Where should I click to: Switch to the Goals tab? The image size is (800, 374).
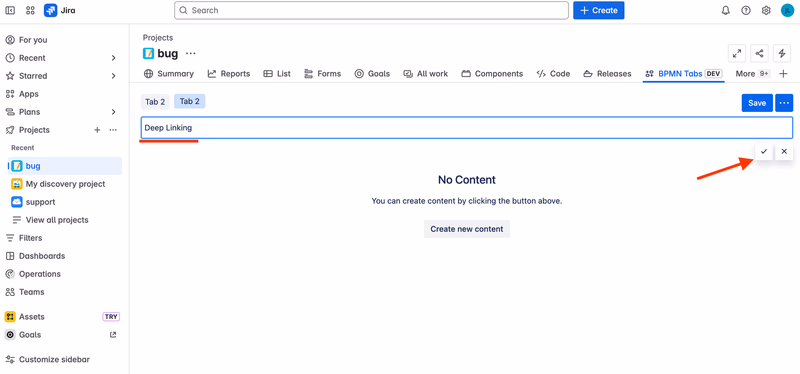[x=372, y=73]
